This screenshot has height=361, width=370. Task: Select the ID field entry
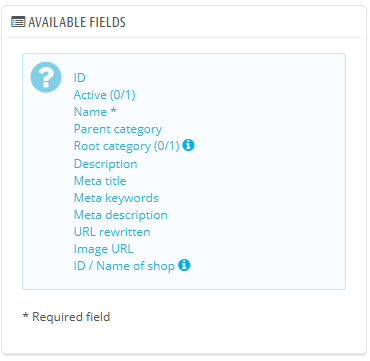[79, 78]
